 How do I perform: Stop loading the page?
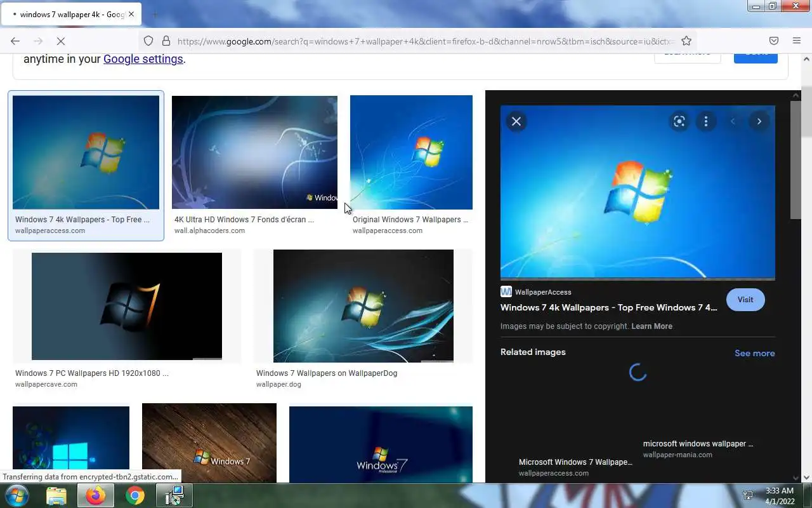[61, 41]
